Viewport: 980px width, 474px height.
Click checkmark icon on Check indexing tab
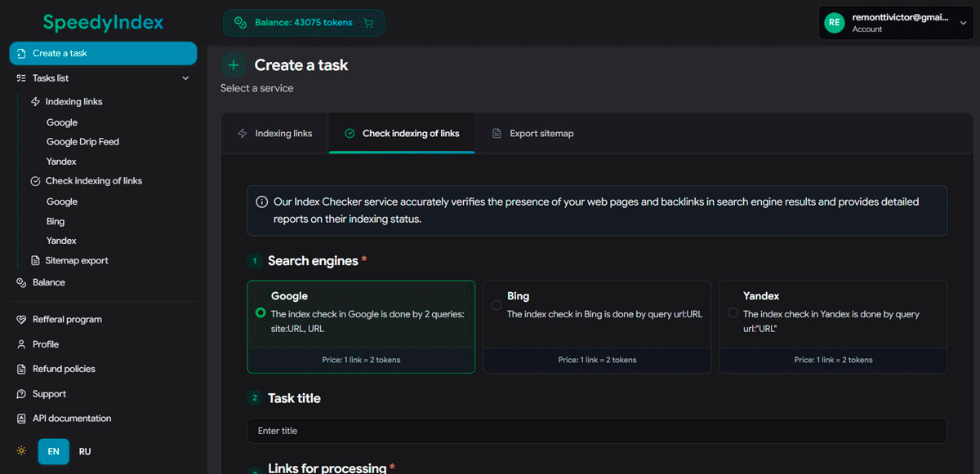[350, 134]
